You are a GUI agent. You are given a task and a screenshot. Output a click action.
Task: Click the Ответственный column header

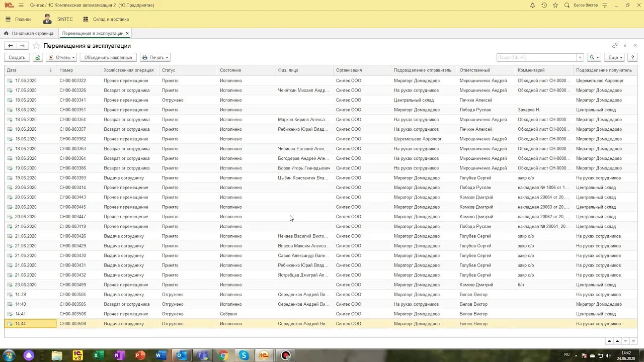[x=486, y=70]
